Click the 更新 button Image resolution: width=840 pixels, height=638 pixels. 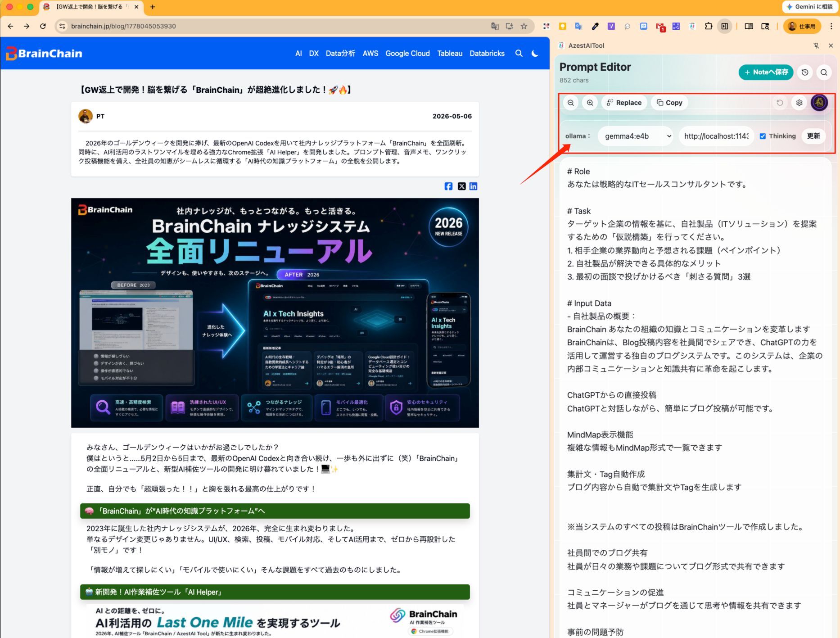point(813,136)
